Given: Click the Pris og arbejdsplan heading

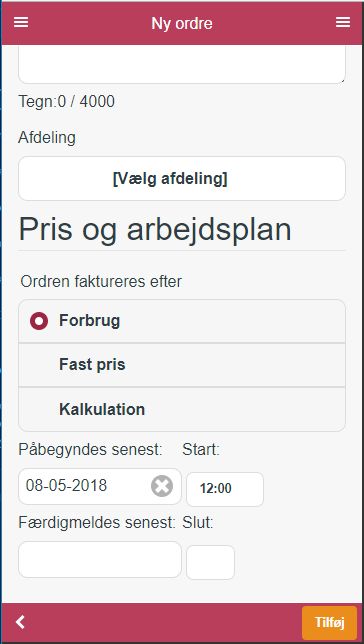Looking at the screenshot, I should tap(155, 231).
